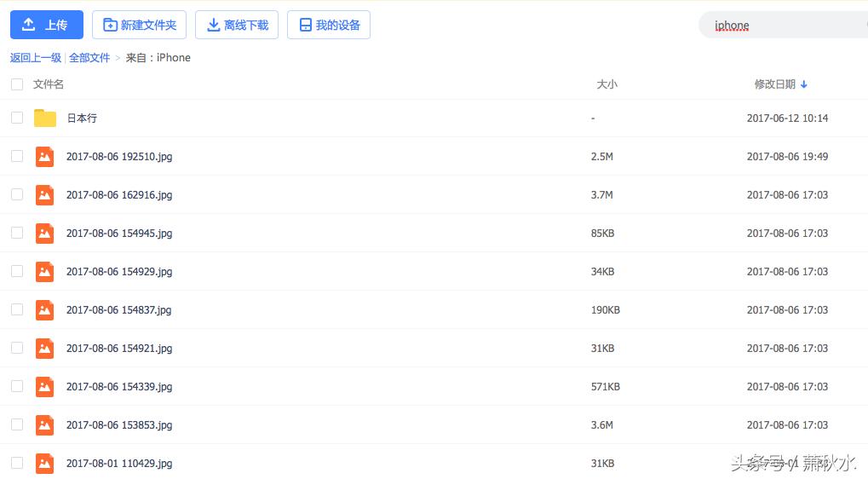Open offline download (离线下载)
The height and width of the screenshot is (479, 868).
(x=238, y=25)
